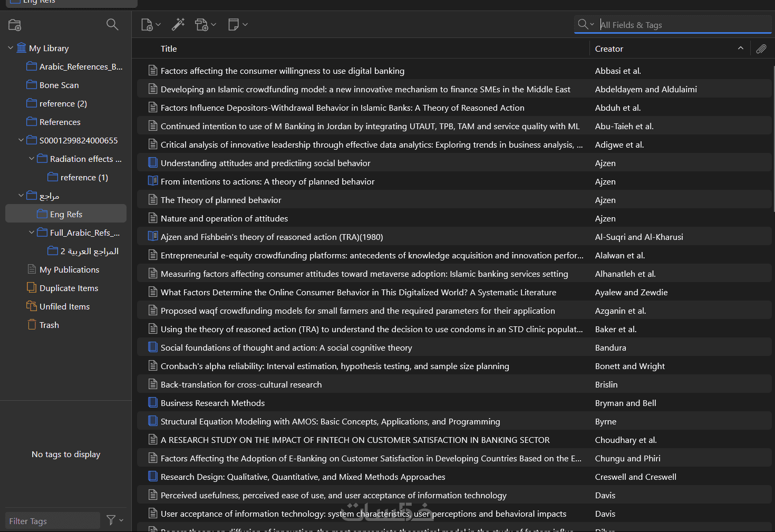The height and width of the screenshot is (532, 775).
Task: Collapse the مراجع collection
Action: tap(21, 196)
